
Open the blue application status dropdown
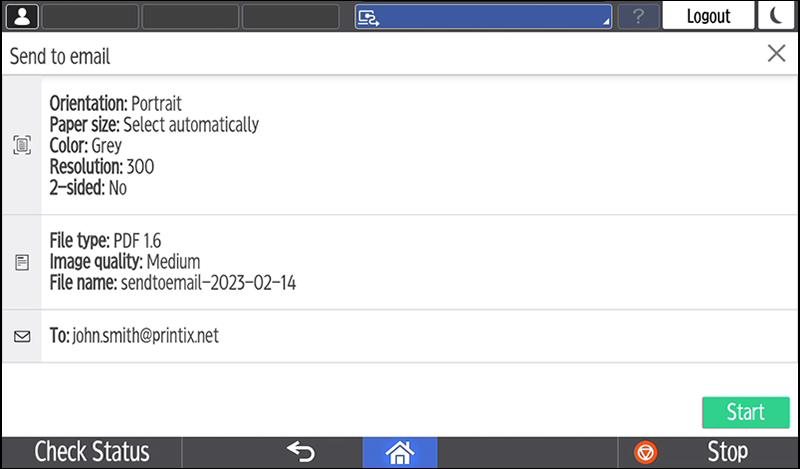click(483, 16)
